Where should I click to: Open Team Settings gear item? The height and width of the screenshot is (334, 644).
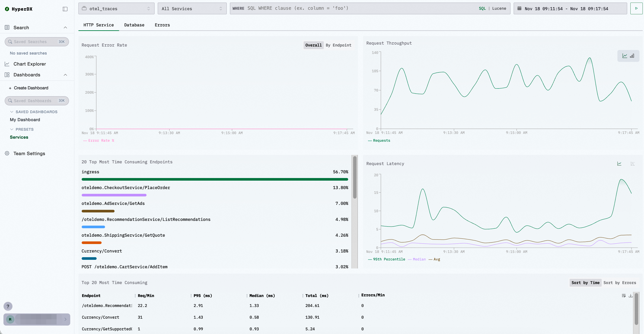(29, 153)
